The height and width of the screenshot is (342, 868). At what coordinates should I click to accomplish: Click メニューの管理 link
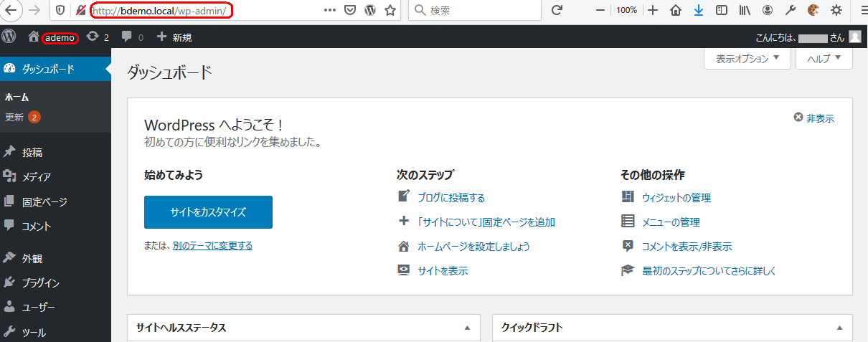[671, 222]
